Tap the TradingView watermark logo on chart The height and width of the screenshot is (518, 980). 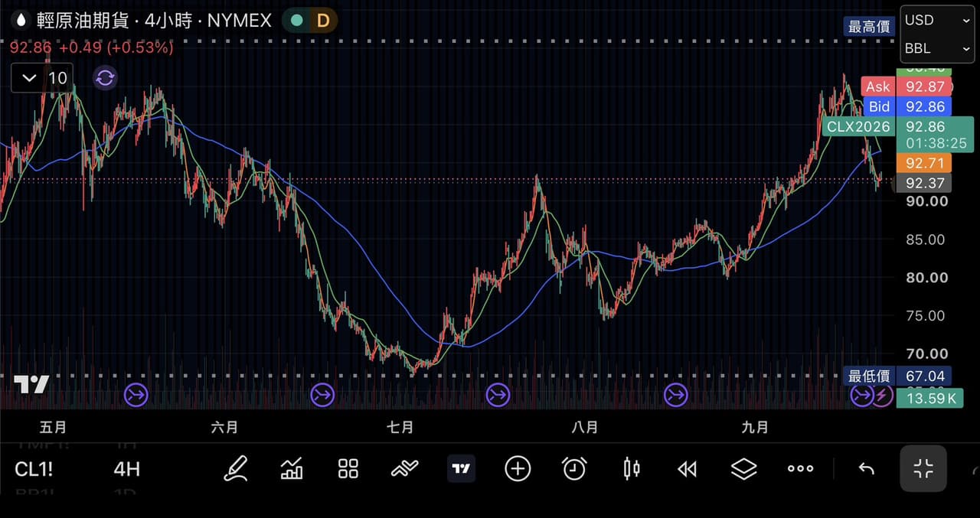[x=31, y=385]
